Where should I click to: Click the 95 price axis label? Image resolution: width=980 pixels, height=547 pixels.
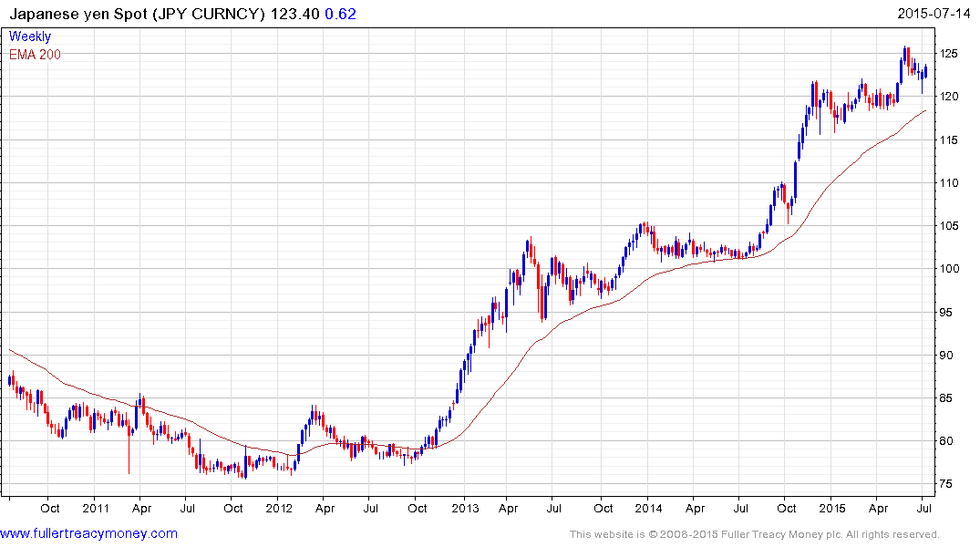pos(947,312)
